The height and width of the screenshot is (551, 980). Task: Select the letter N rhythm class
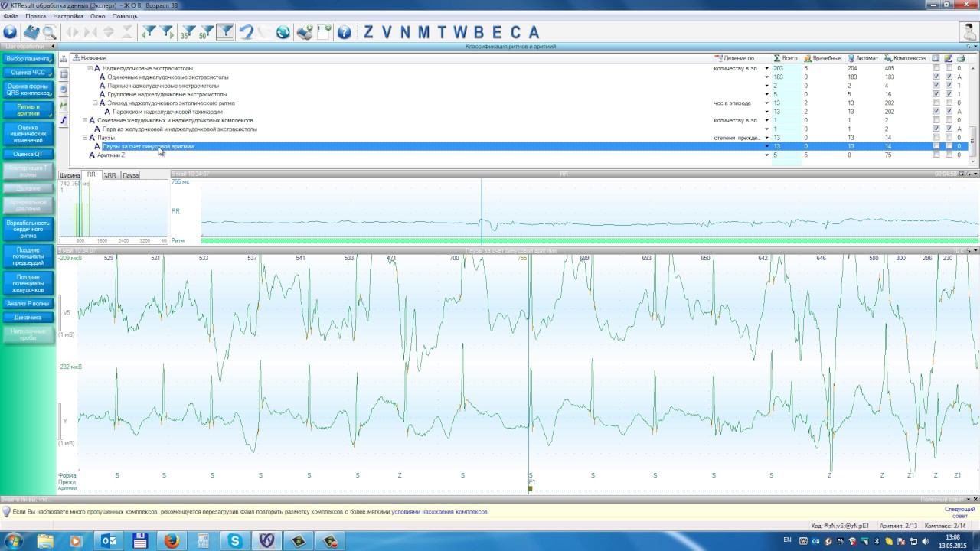coord(405,32)
